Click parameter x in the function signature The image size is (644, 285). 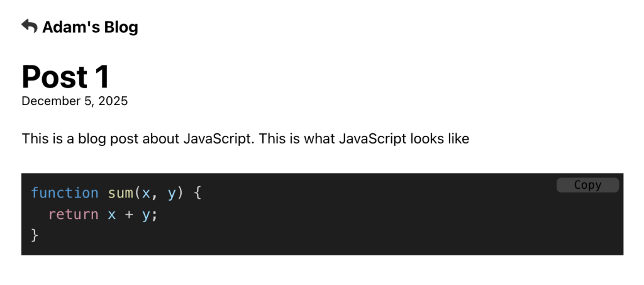146,193
